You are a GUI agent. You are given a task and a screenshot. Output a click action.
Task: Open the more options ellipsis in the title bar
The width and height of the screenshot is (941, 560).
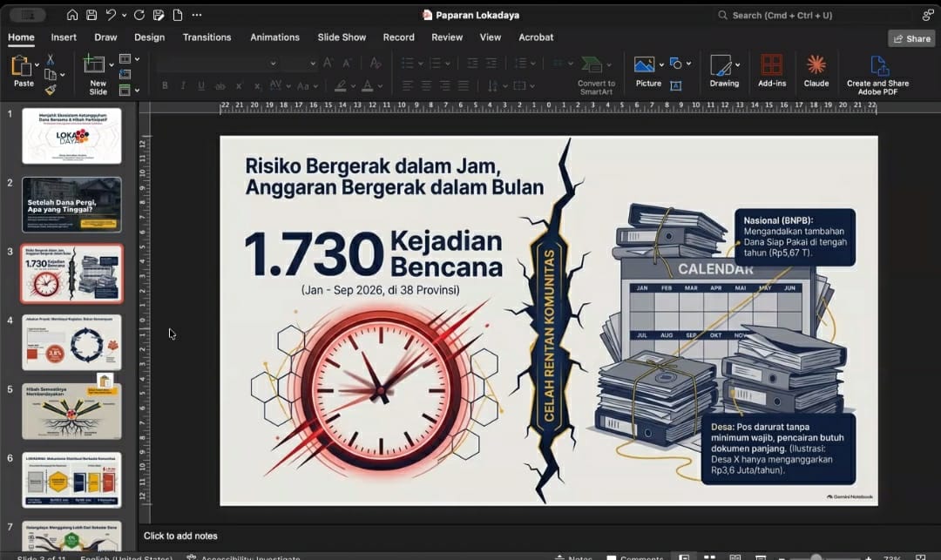pyautogui.click(x=197, y=15)
